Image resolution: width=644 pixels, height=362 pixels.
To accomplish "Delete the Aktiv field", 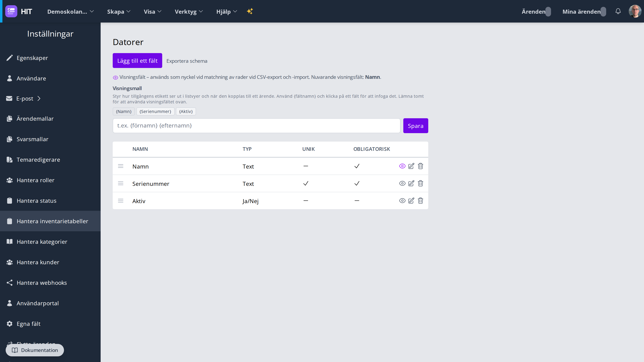I will click(420, 201).
